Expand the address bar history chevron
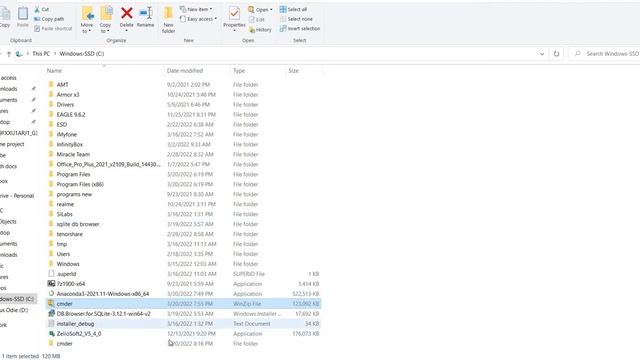This screenshot has height=360, width=640. 542,53
